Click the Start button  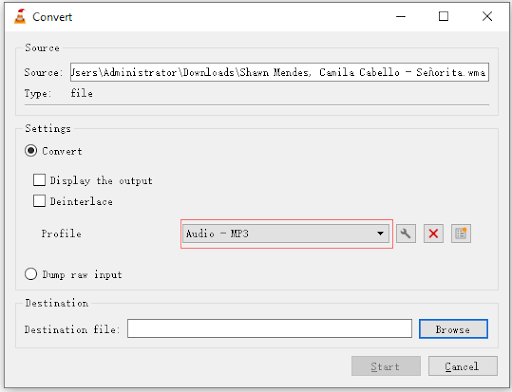point(386,366)
